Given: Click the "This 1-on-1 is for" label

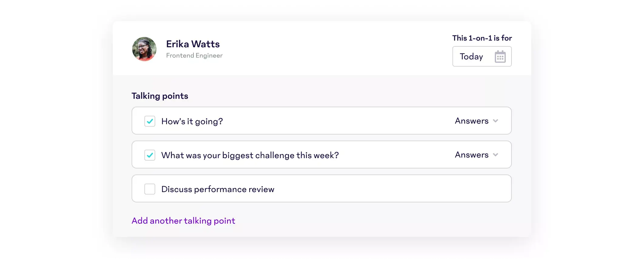Looking at the screenshot, I should point(482,38).
